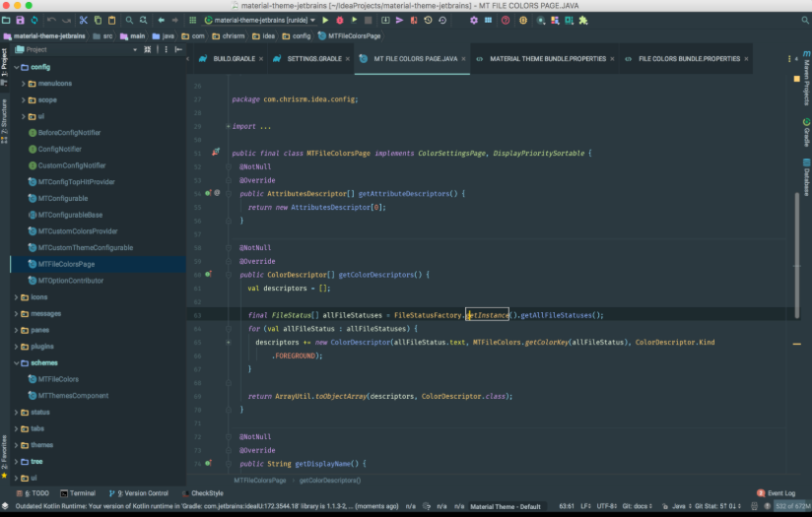Screen dimensions: 812x517
Task: Click memory indicator in status bar
Action: coord(793,506)
